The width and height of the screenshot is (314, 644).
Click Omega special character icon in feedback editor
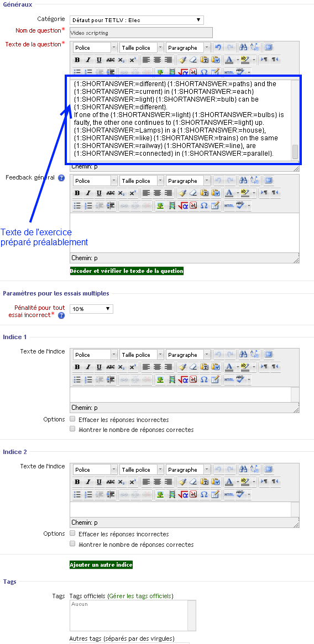pyautogui.click(x=204, y=205)
